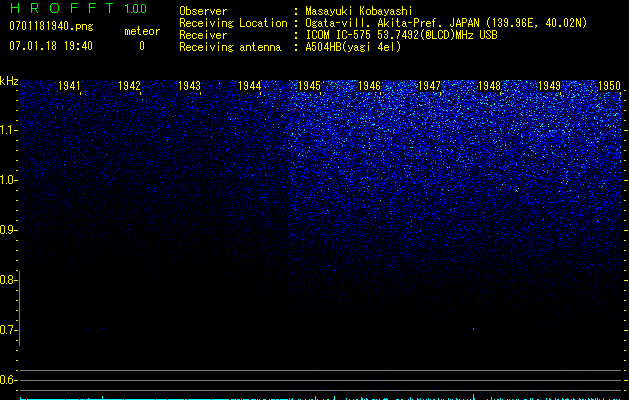Click the bright signal dot near 0.7 kHz under 1948

click(x=473, y=329)
